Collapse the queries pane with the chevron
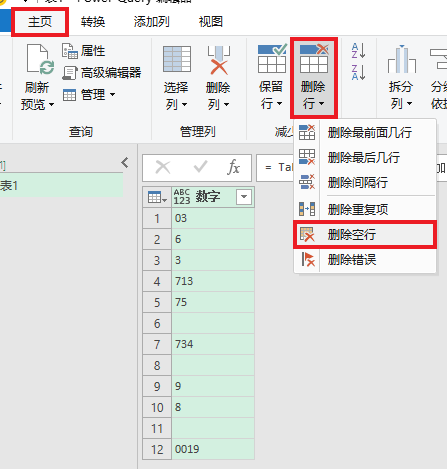The height and width of the screenshot is (469, 447). 125,163
